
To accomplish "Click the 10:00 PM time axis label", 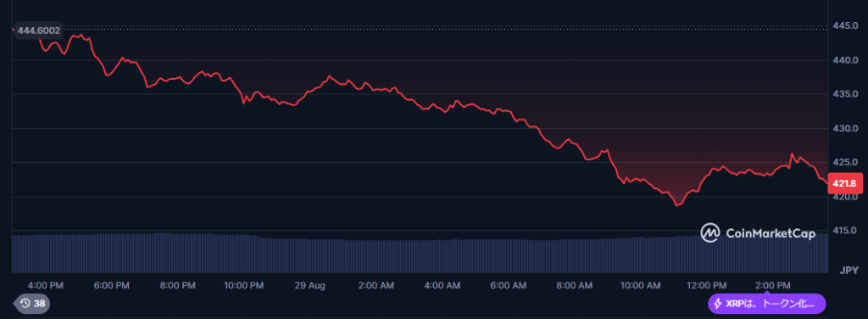I will pos(243,286).
